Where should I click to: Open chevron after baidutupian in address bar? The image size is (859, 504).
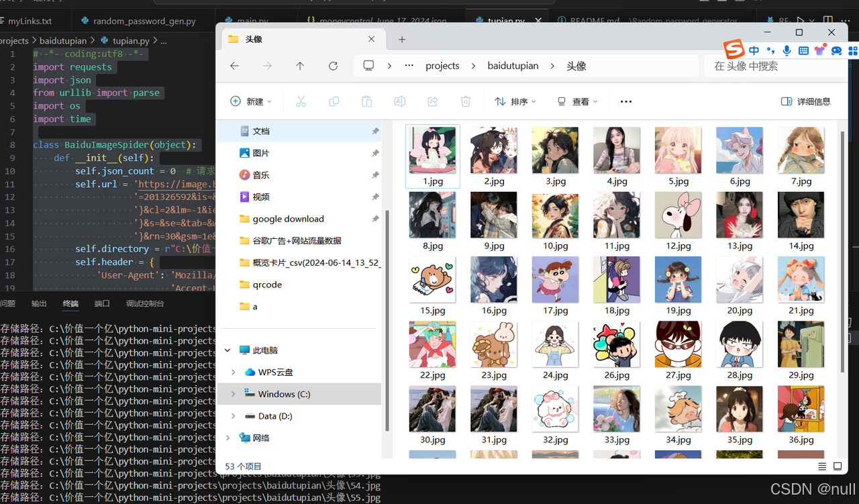552,66
